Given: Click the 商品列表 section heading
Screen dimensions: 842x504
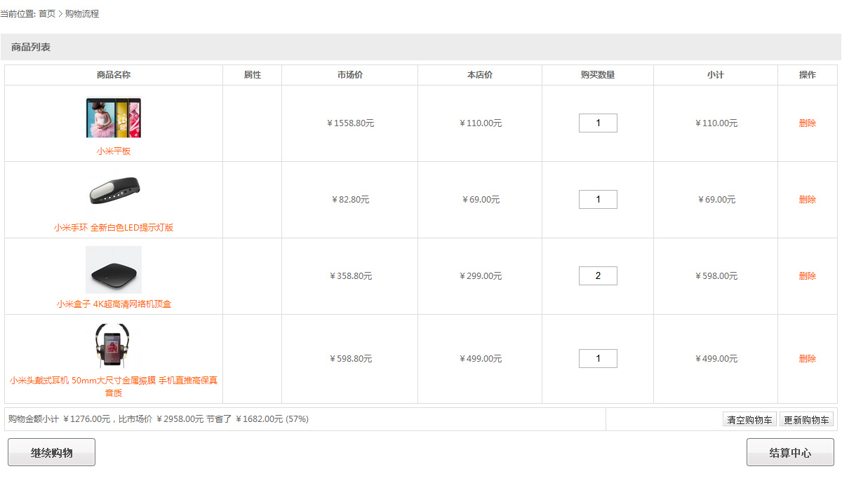Looking at the screenshot, I should click(x=31, y=48).
